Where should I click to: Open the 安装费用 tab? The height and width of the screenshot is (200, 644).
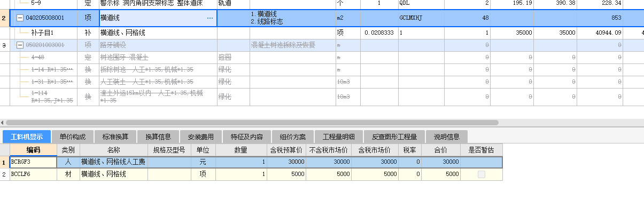click(200, 137)
